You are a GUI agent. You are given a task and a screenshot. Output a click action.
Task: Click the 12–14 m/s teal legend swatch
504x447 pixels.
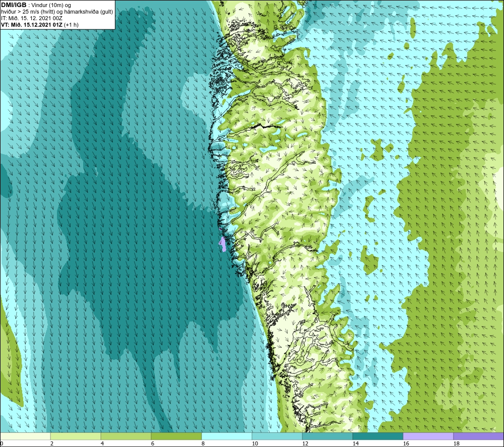(x=327, y=436)
